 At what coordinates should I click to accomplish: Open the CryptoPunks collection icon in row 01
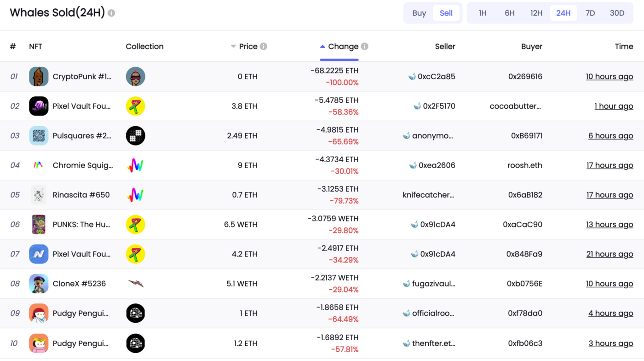point(136,76)
